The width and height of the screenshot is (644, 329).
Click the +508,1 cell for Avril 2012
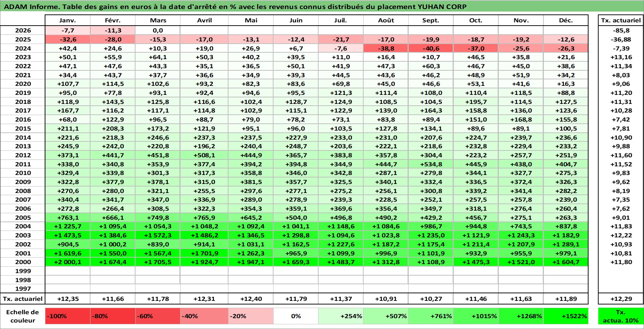pyautogui.click(x=204, y=155)
